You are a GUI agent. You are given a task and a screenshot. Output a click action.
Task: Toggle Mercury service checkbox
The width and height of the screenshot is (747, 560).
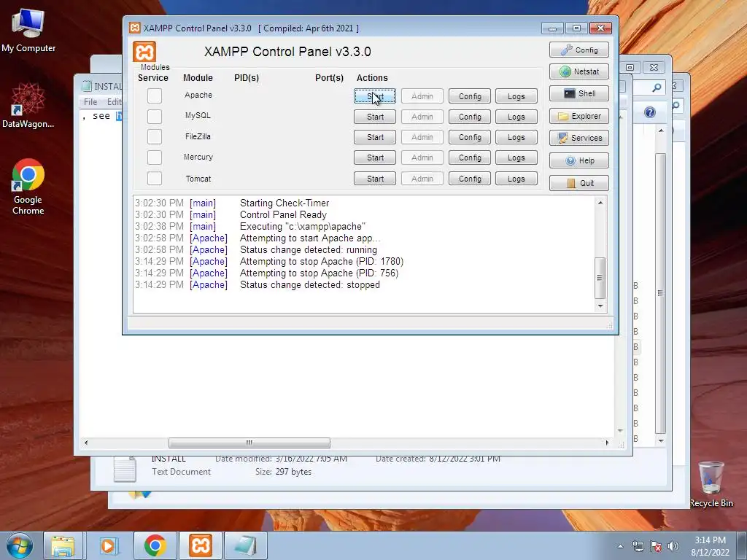tap(155, 157)
